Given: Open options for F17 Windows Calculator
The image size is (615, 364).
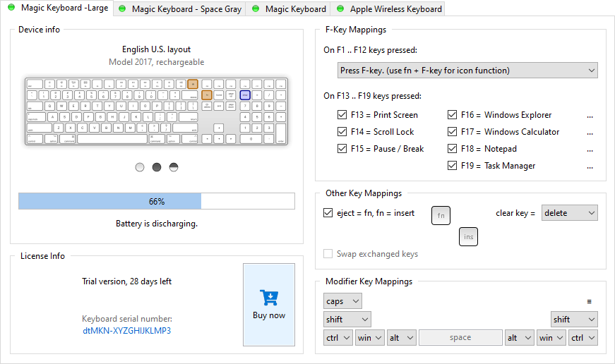Looking at the screenshot, I should 590,133.
